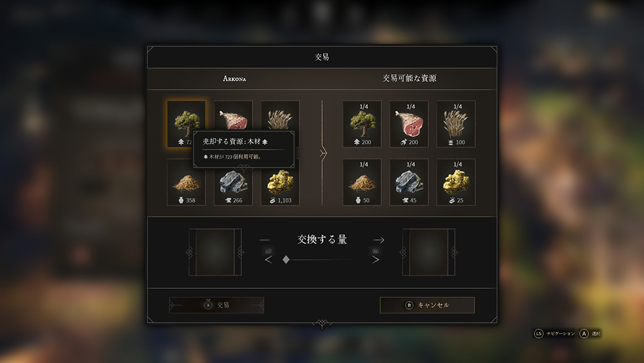Increase exchange amount with right chevron

click(x=375, y=259)
